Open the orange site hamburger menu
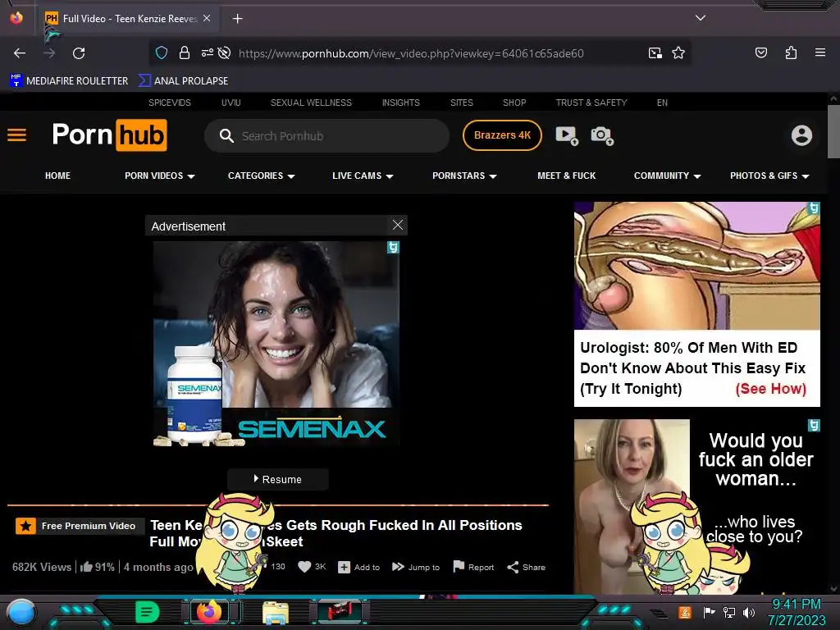This screenshot has width=840, height=630. (x=16, y=135)
